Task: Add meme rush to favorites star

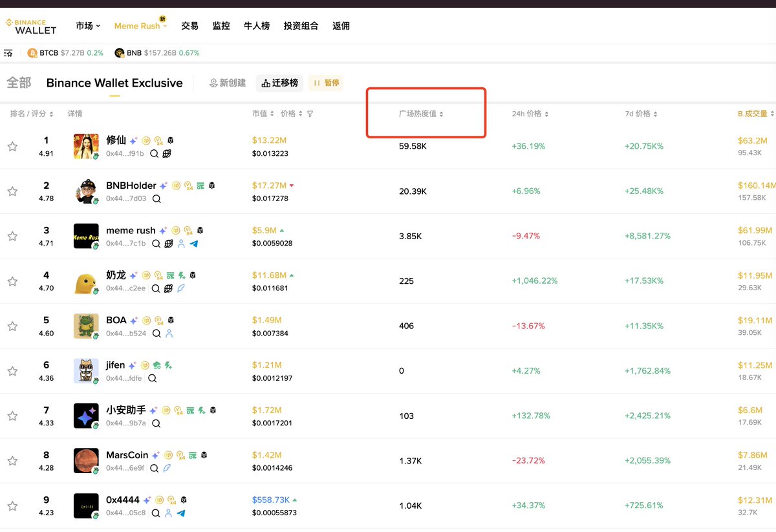Action: [12, 237]
